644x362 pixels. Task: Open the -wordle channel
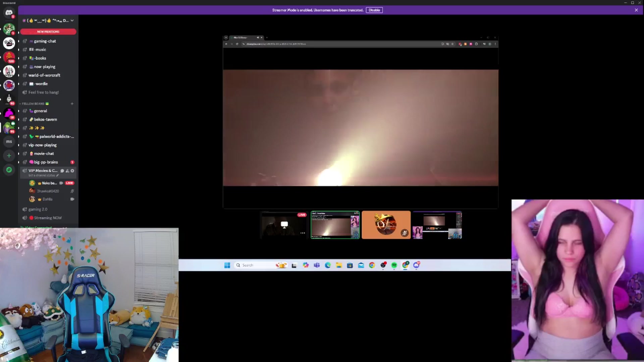point(48,84)
